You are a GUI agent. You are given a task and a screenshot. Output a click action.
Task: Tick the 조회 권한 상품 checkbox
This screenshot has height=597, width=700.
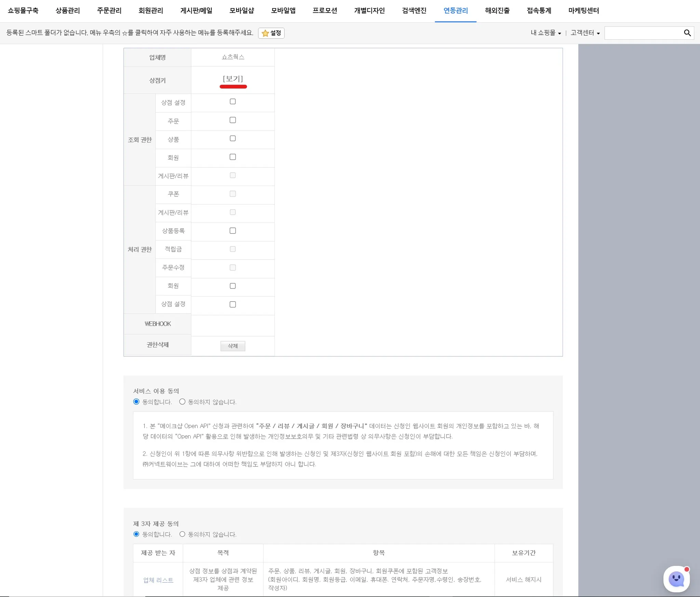coord(233,138)
